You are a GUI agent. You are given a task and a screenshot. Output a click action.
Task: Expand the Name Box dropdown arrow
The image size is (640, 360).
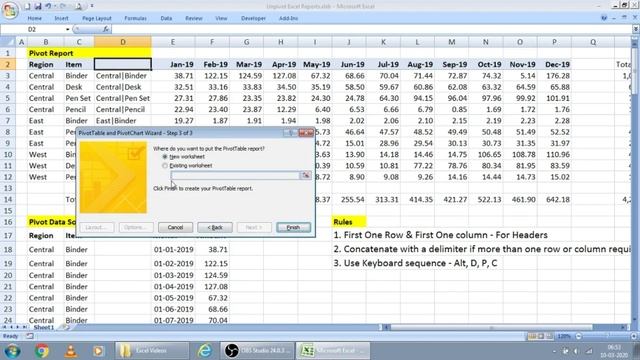[67, 29]
